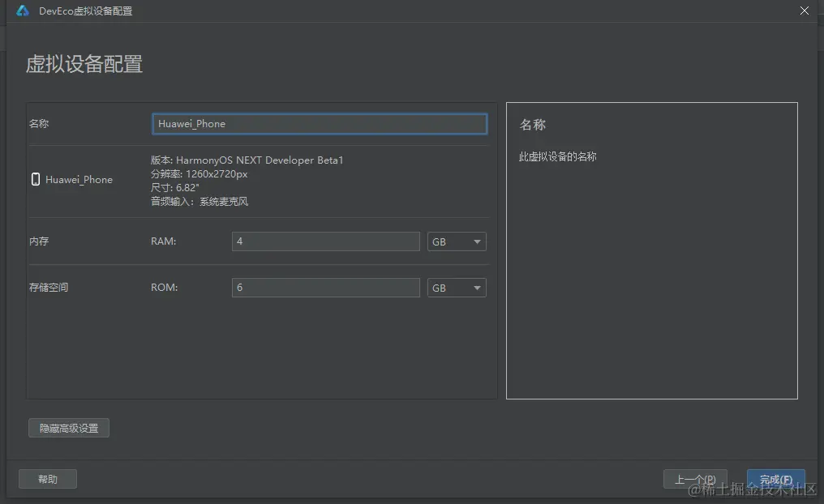This screenshot has width=824, height=504.
Task: Click the ROM: label
Action: point(165,288)
